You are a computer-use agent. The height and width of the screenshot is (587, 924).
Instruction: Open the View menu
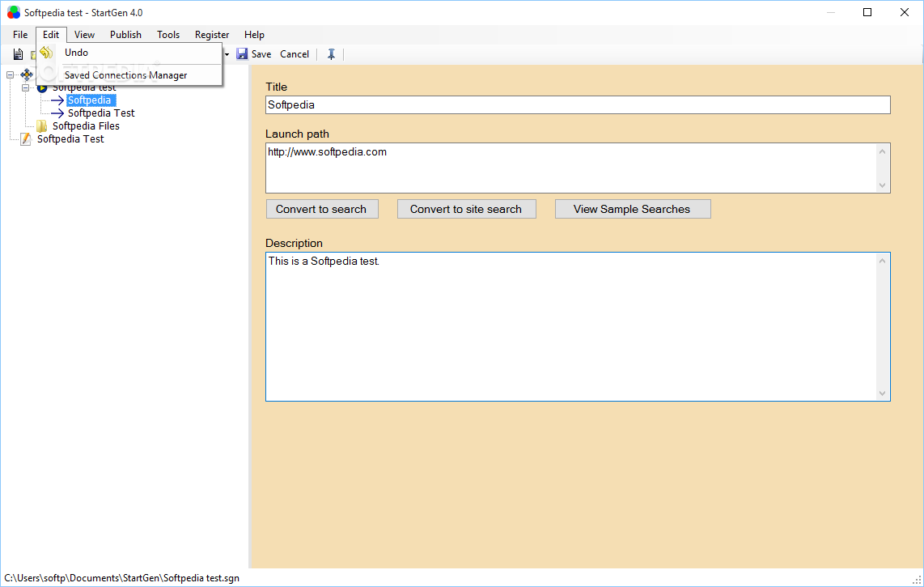pyautogui.click(x=84, y=35)
